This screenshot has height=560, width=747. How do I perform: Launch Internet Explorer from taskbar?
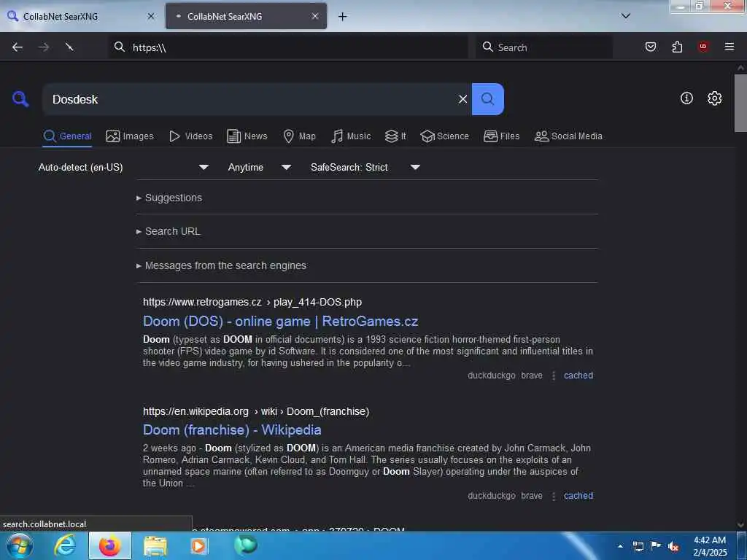point(65,545)
